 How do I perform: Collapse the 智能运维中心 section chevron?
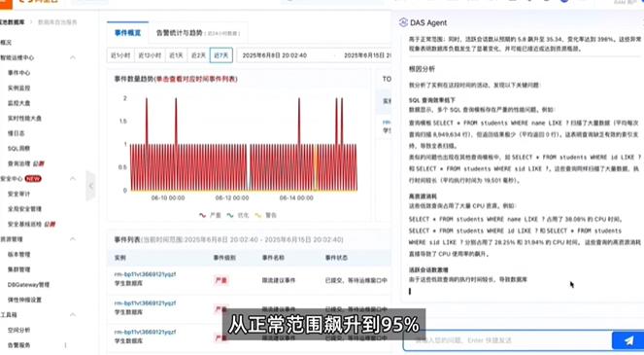[73, 57]
